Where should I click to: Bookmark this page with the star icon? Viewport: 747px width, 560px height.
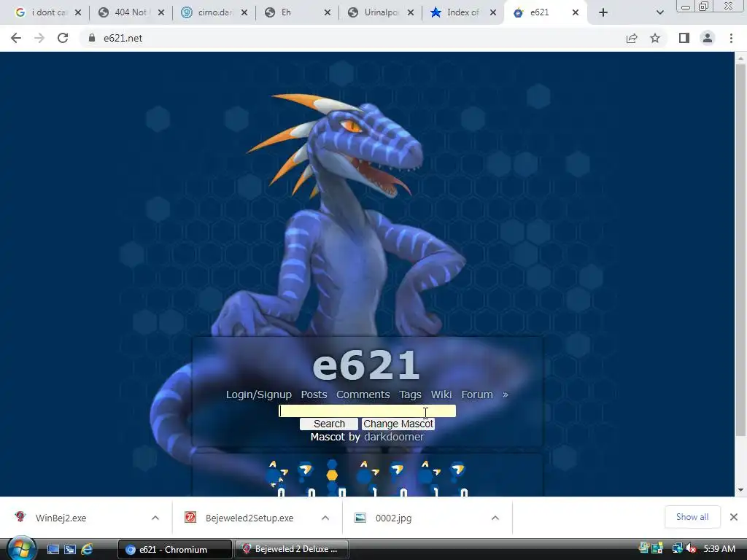click(655, 38)
